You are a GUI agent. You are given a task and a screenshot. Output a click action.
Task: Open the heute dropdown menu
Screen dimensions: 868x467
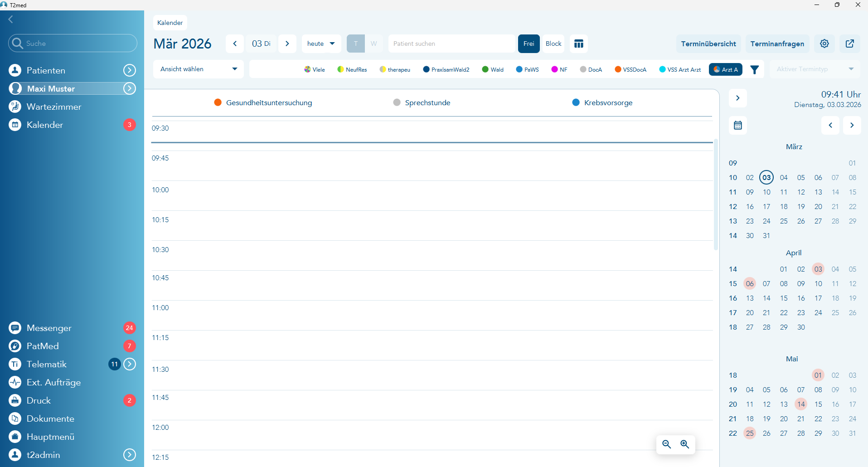click(x=321, y=44)
